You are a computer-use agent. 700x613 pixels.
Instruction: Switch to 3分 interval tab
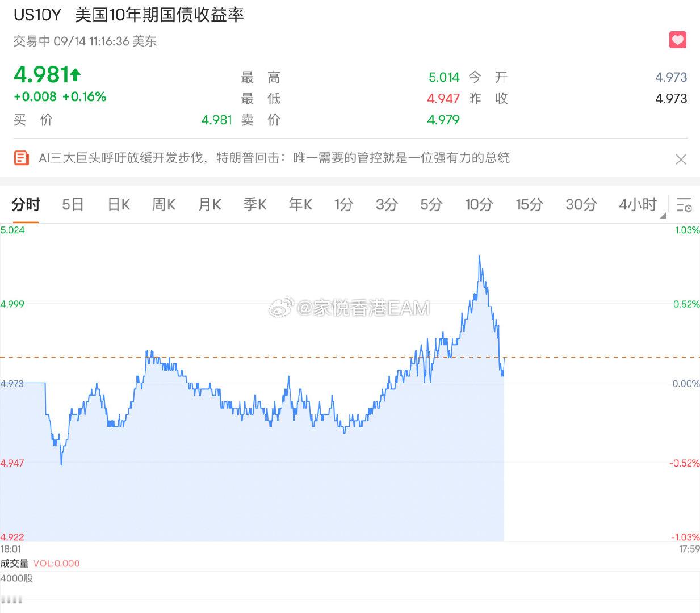click(387, 204)
